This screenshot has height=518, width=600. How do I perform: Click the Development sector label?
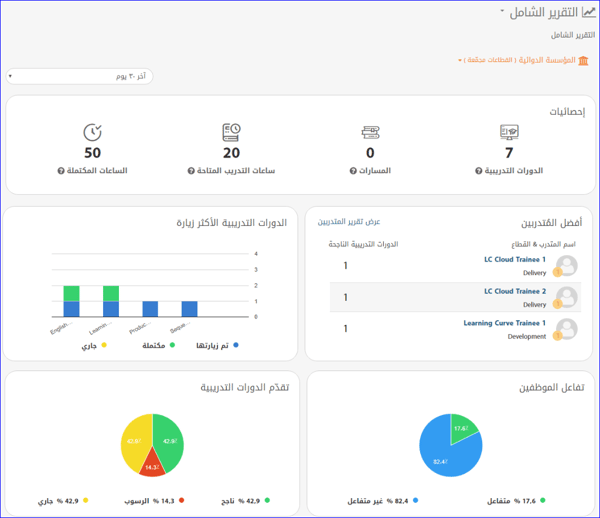527,337
